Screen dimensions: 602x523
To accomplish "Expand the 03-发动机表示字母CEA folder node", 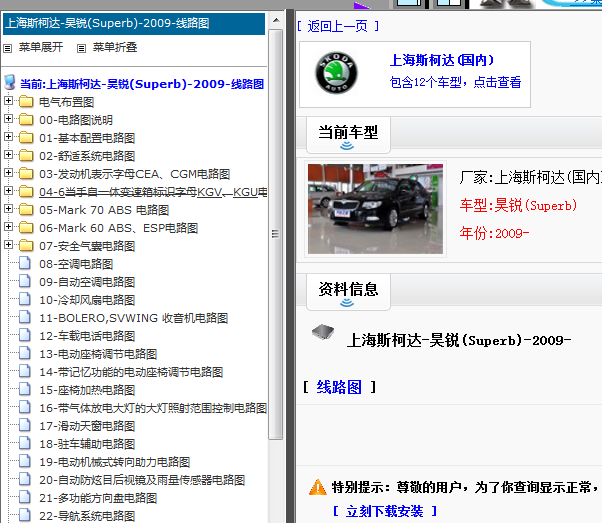I will (x=8, y=173).
